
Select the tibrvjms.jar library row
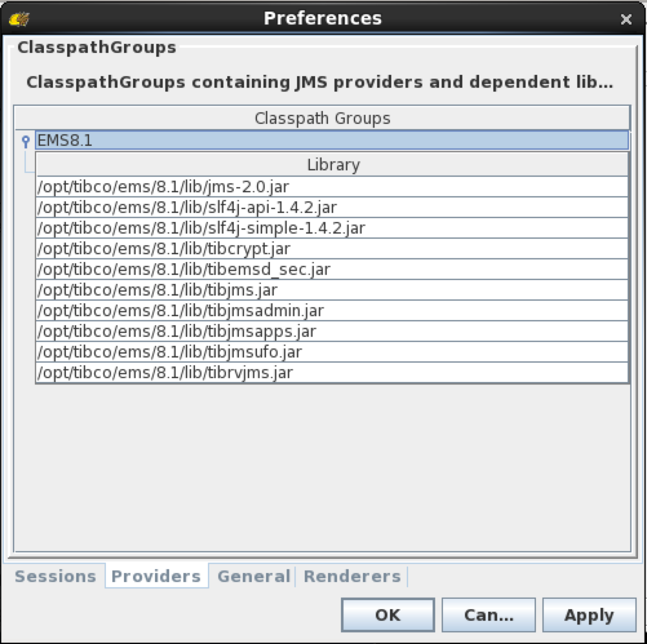tap(332, 372)
